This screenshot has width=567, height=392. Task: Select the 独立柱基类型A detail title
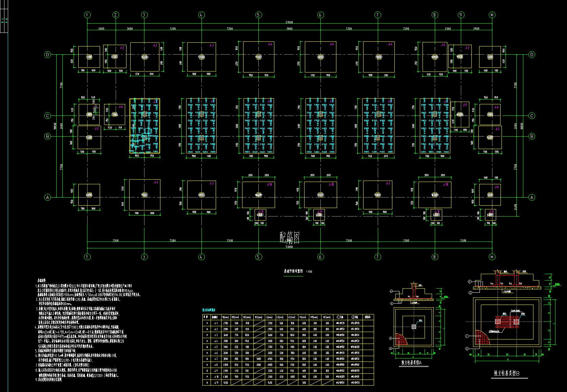point(411,363)
